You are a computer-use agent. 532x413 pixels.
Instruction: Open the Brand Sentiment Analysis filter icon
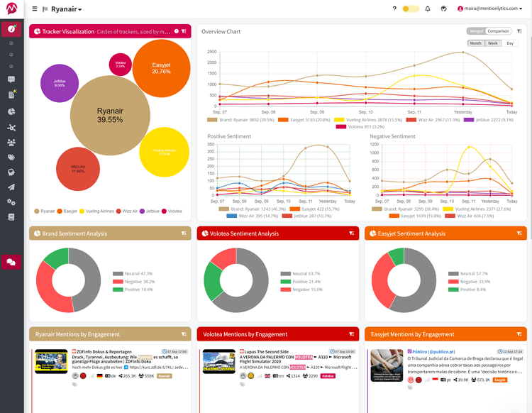(184, 233)
